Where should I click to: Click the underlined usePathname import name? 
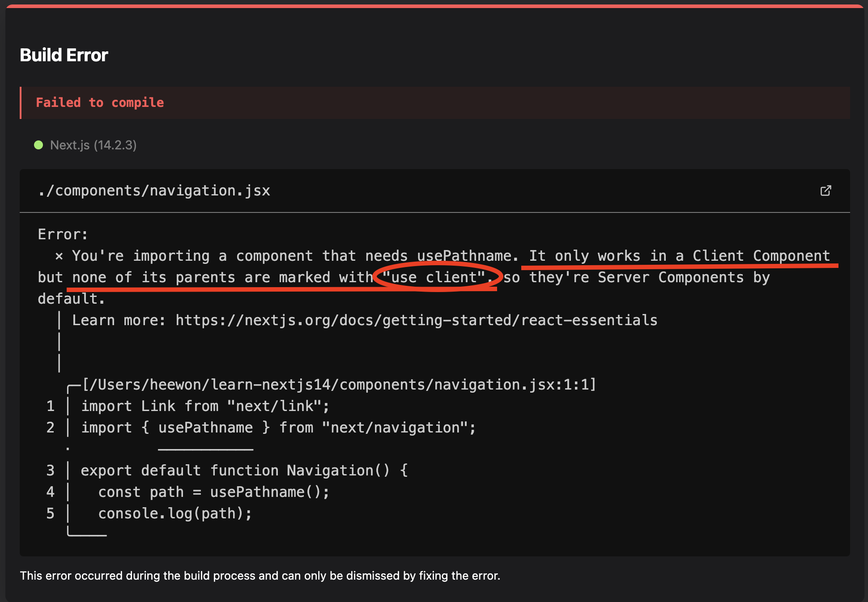pyautogui.click(x=205, y=428)
